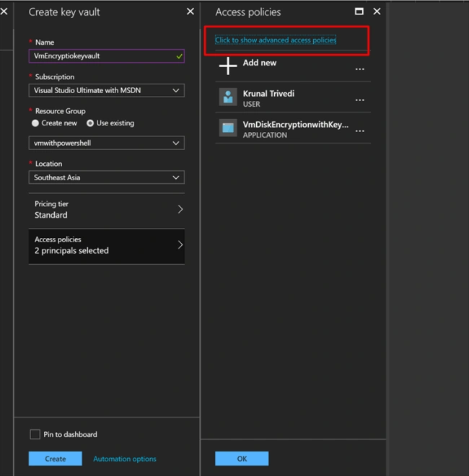
Task: Close the Create key vault blade
Action: click(x=190, y=12)
